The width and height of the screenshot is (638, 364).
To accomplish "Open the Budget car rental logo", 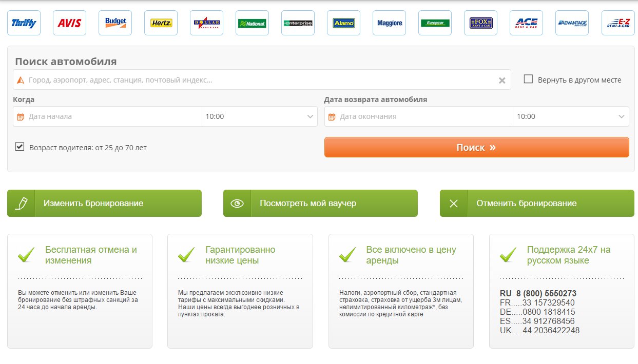I will (115, 23).
